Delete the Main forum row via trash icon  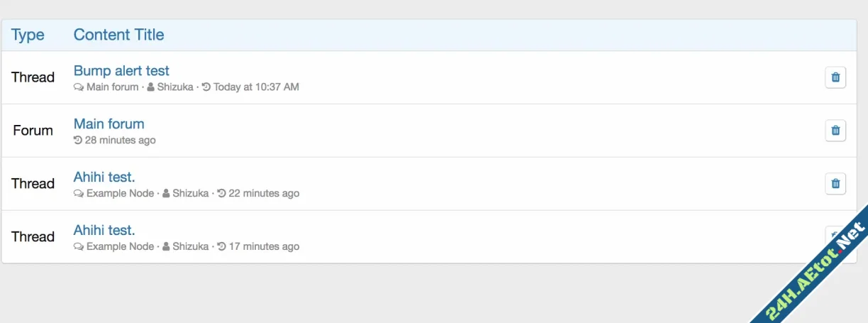click(x=835, y=131)
